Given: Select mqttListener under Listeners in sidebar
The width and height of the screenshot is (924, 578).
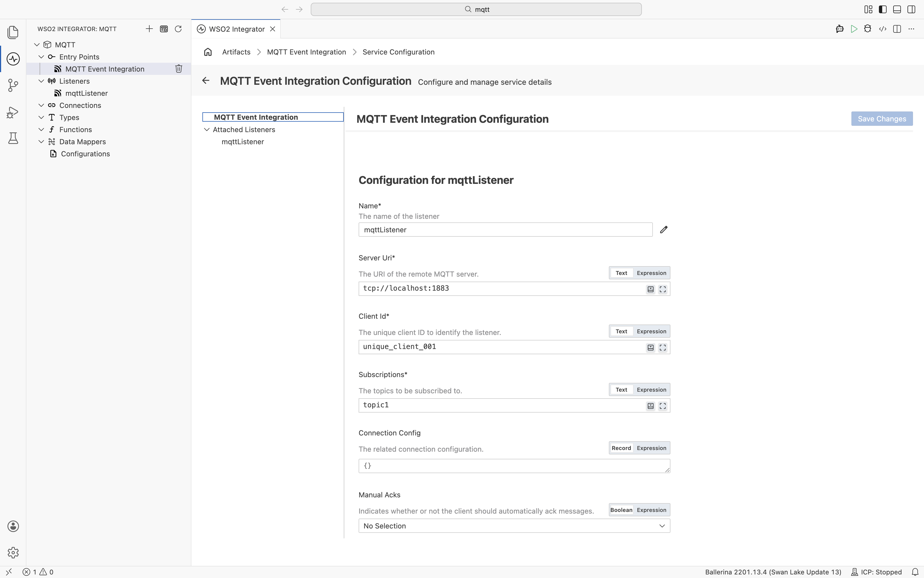Looking at the screenshot, I should tap(86, 93).
